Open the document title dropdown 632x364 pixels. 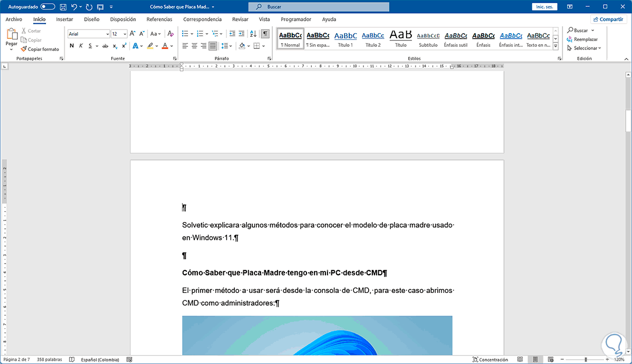tap(212, 7)
